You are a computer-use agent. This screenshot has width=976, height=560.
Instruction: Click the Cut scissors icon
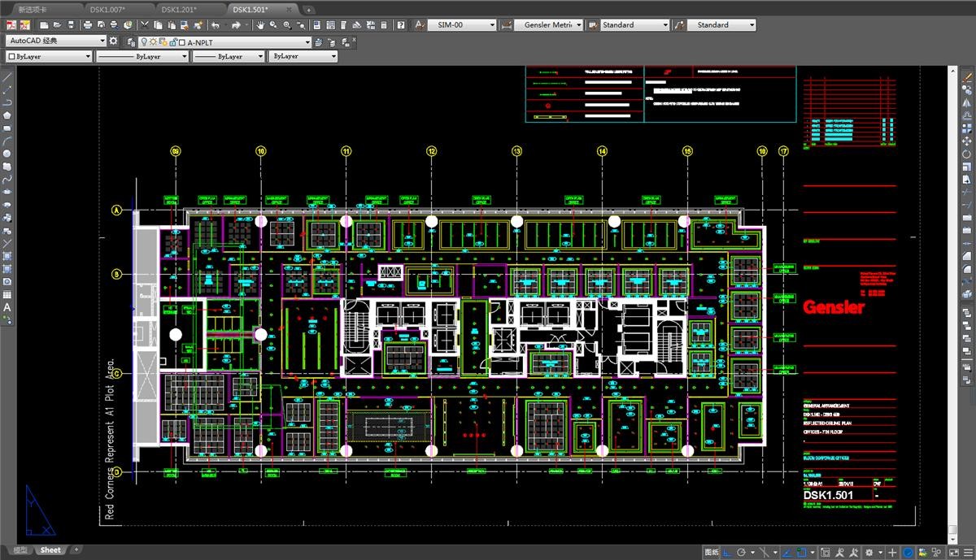[145, 25]
